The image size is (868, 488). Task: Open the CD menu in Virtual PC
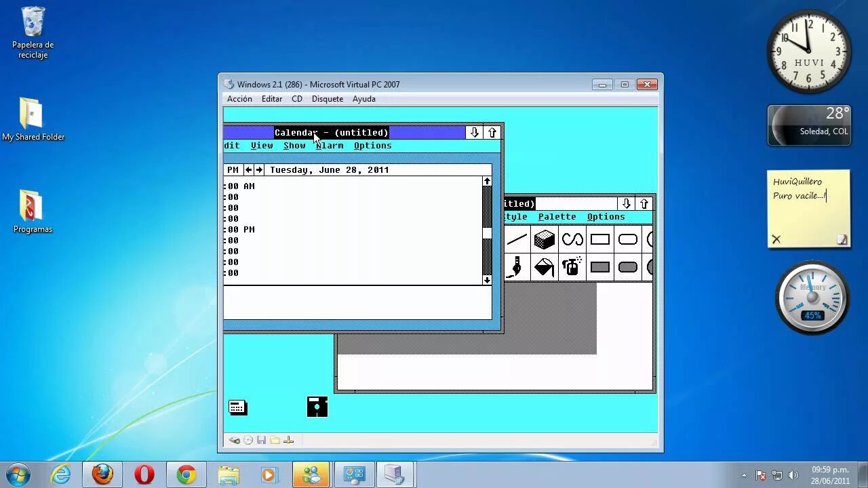[x=297, y=99]
